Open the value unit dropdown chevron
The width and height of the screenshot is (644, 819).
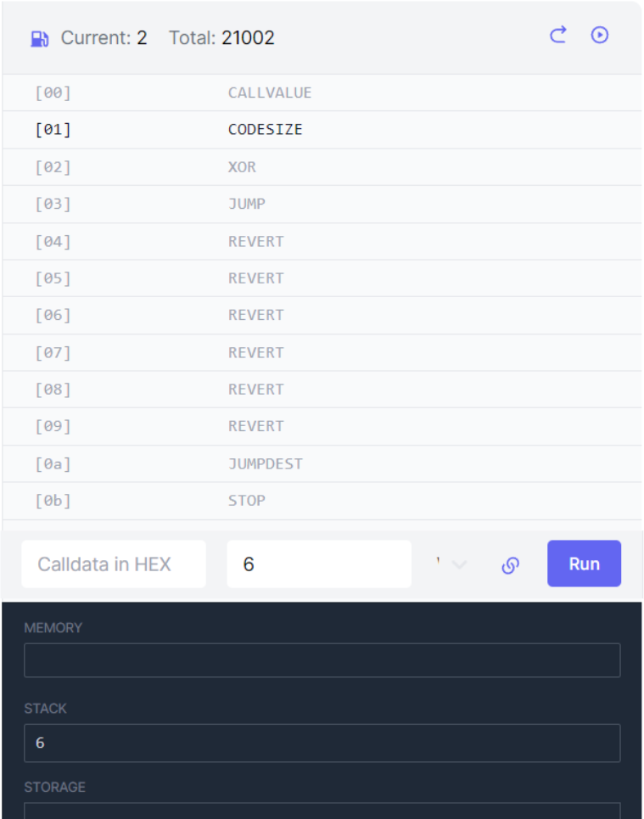(458, 564)
